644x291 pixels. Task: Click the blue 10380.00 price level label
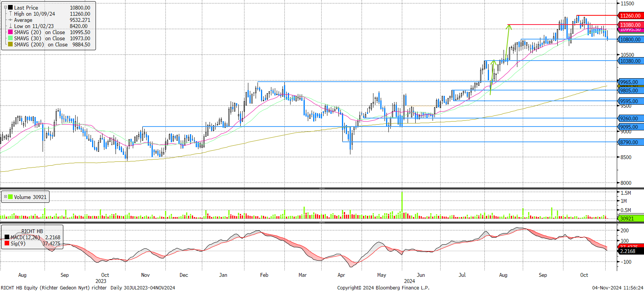(630, 61)
